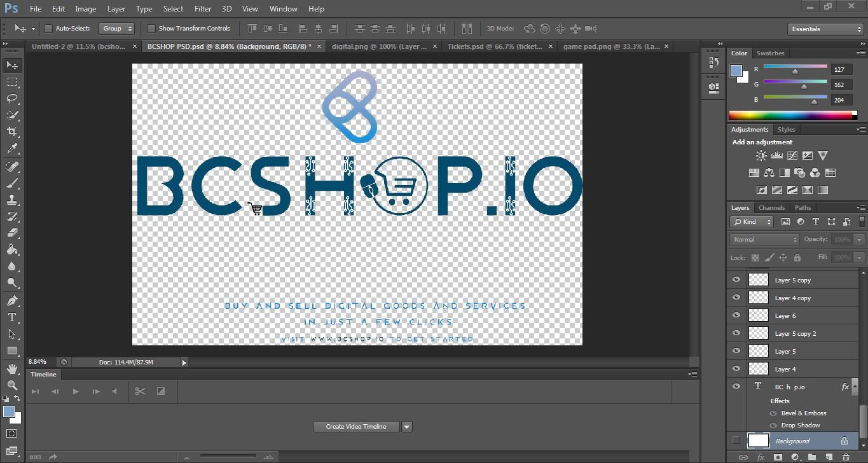Open the Opacity slider dropdown arrow
Image resolution: width=868 pixels, height=463 pixels.
(860, 240)
